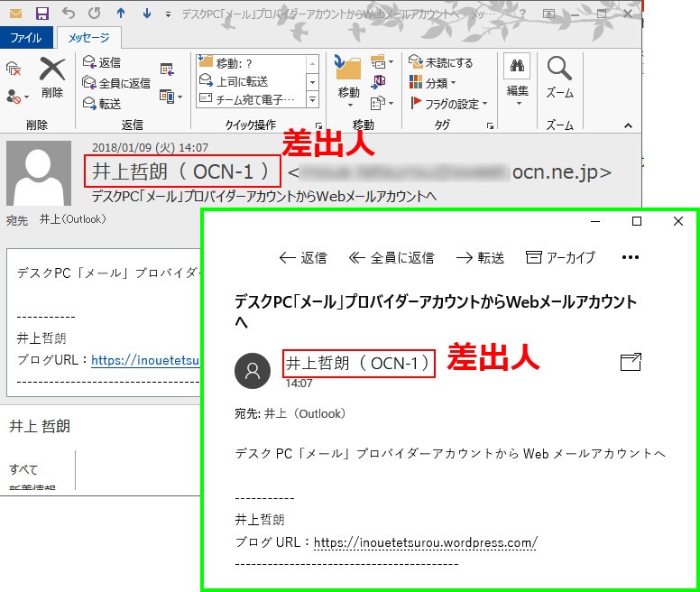Click the ignore conversation icon
Viewport: 700px width, 592px height.
point(14,69)
